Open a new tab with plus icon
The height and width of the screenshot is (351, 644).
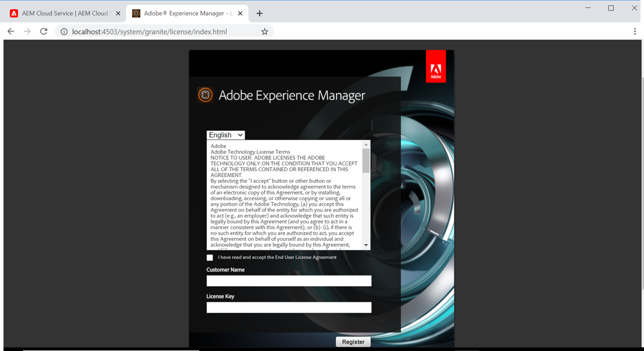[259, 14]
